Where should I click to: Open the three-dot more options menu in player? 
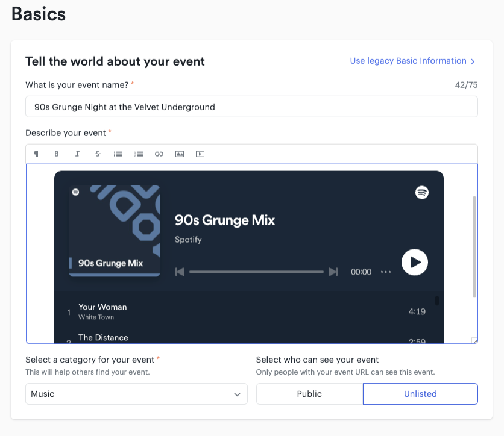(386, 272)
